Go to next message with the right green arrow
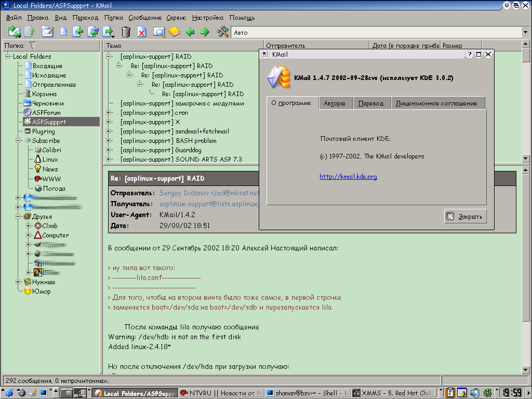This screenshot has width=532, height=399. point(205,32)
